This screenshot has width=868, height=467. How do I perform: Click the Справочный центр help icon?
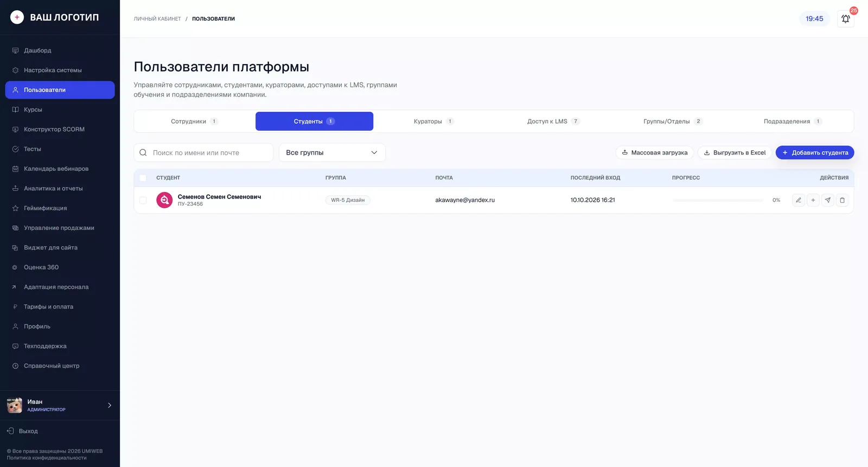point(15,366)
